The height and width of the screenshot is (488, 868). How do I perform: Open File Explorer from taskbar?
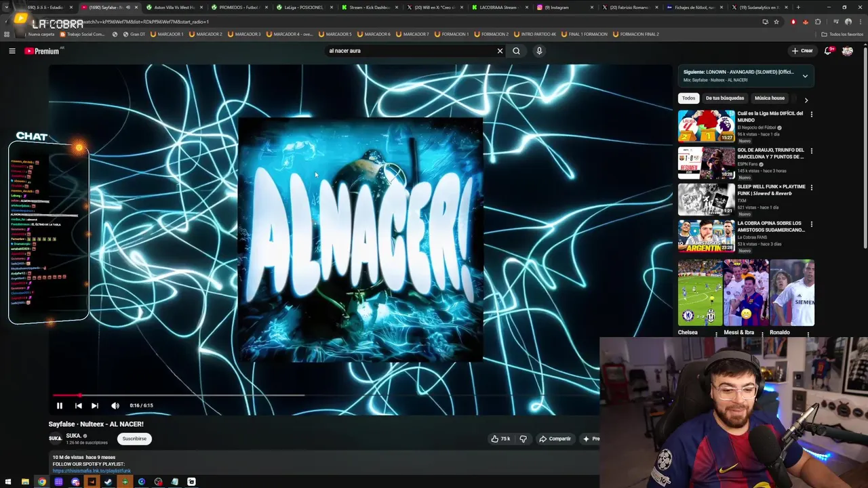pyautogui.click(x=25, y=482)
